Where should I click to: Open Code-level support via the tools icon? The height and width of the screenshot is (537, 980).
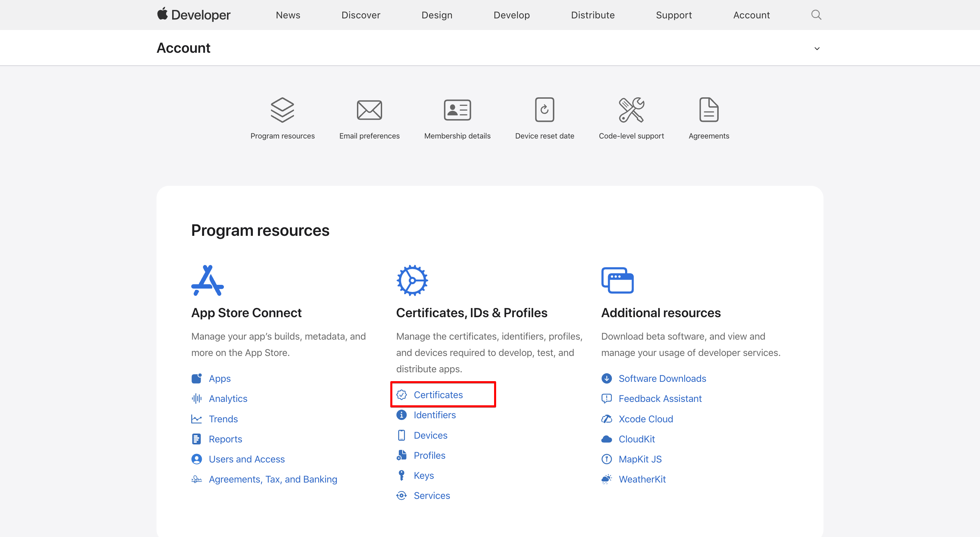[631, 110]
